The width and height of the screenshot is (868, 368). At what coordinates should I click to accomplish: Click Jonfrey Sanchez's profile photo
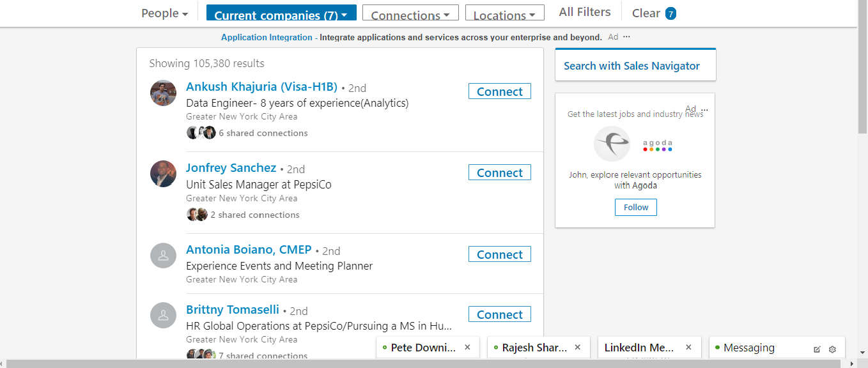[163, 174]
